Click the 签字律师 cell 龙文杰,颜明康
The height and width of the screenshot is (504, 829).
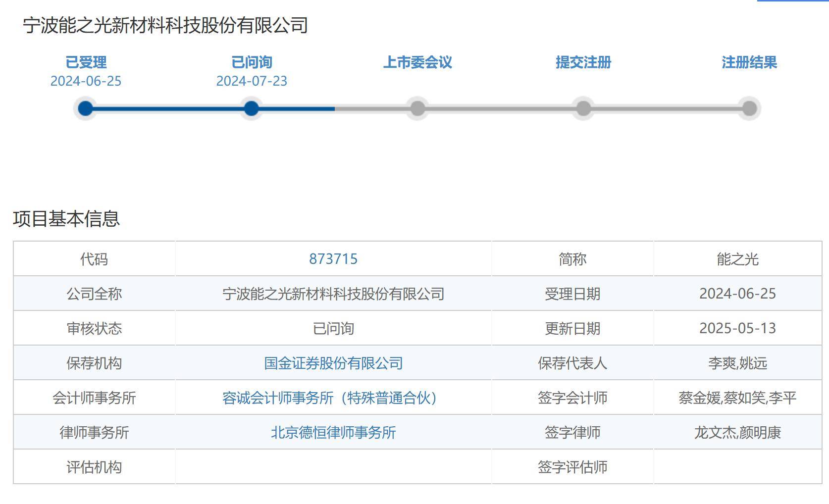coord(737,432)
